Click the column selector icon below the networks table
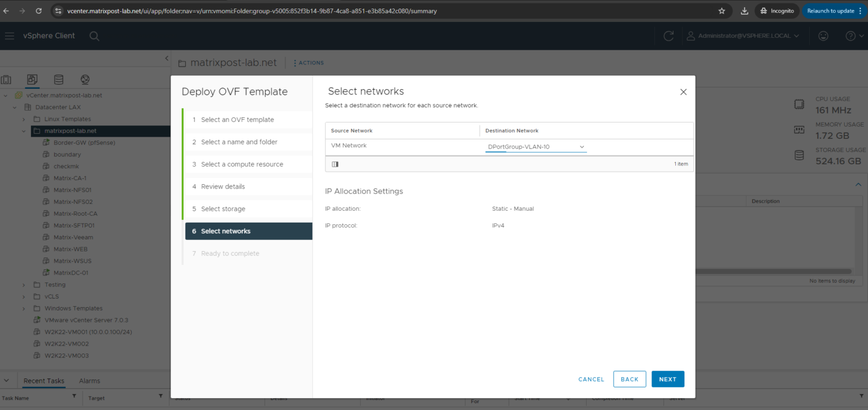Screen dimensions: 868x410 pyautogui.click(x=335, y=164)
